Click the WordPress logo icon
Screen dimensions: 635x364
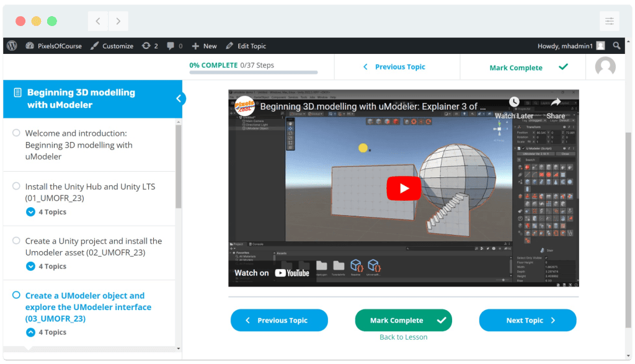[12, 46]
